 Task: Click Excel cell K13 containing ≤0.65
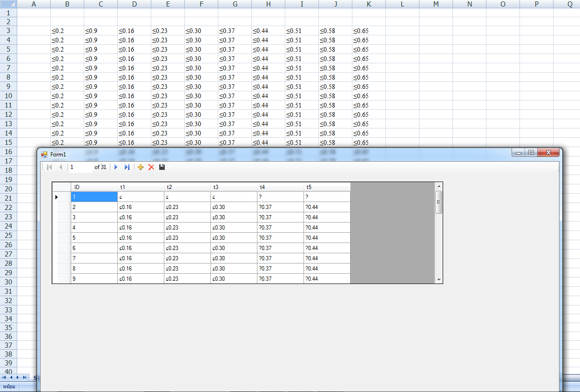(369, 124)
